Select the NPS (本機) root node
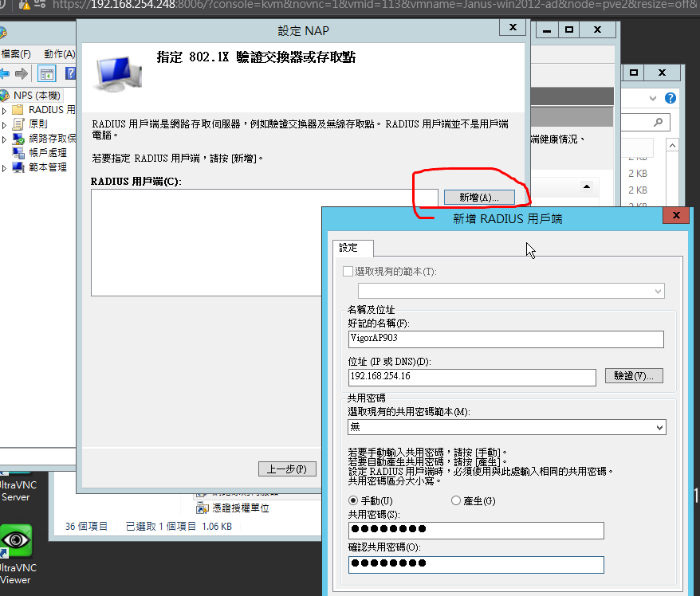 click(x=32, y=96)
